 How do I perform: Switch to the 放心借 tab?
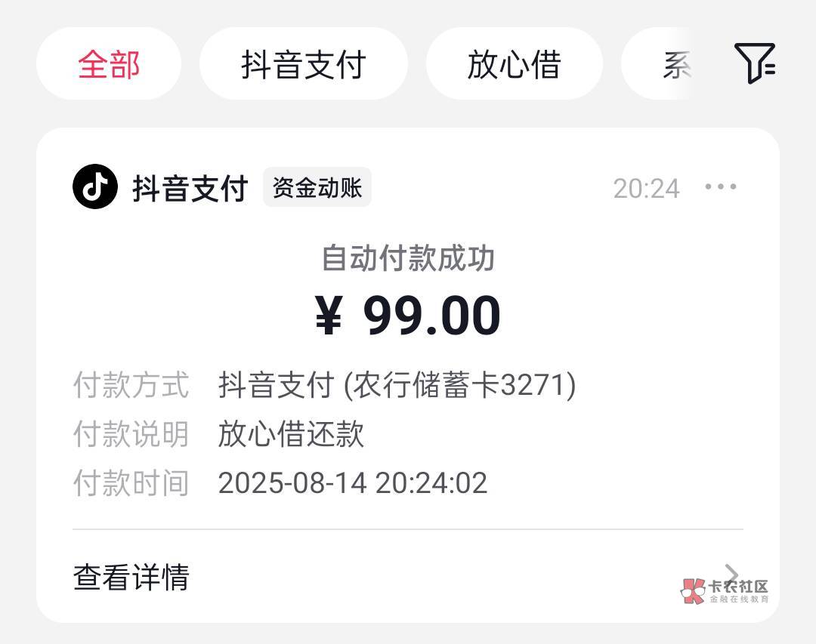514,64
